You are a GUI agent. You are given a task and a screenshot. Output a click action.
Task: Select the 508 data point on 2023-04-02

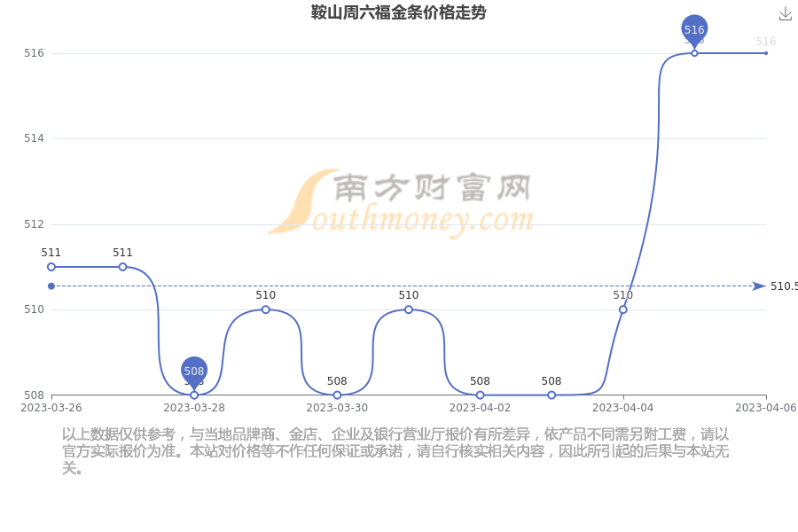(x=480, y=395)
